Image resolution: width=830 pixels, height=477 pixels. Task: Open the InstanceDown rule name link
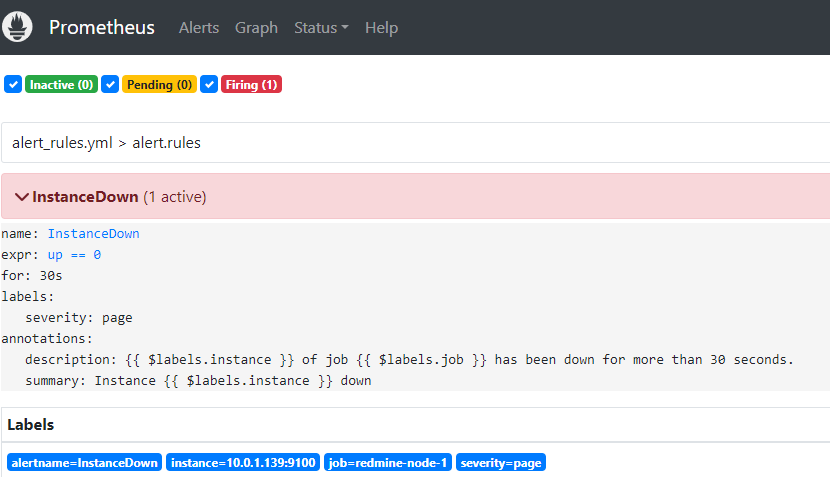[94, 233]
